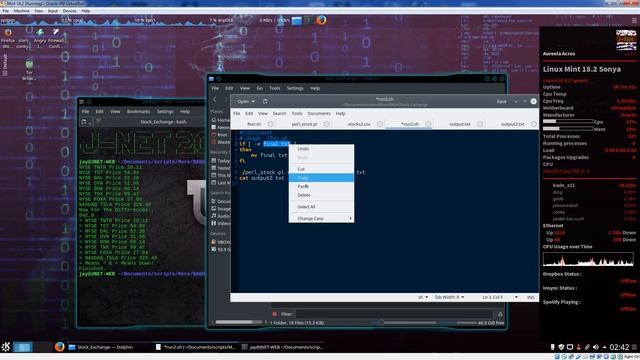Select the Stock_Exchange : bash Konsole tab
The width and height of the screenshot is (640, 360).
tap(163, 122)
